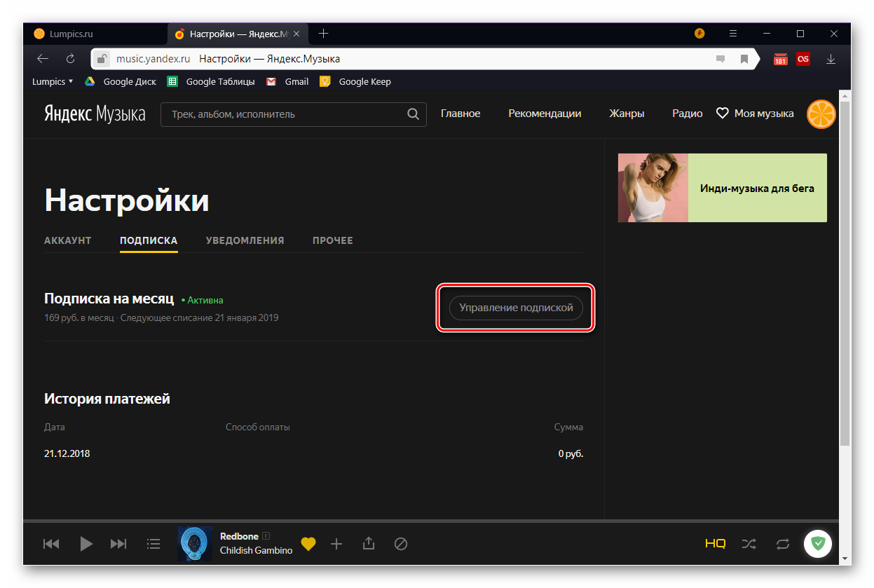The width and height of the screenshot is (874, 588).
Task: Click the Управление подпиской button
Action: [x=516, y=308]
